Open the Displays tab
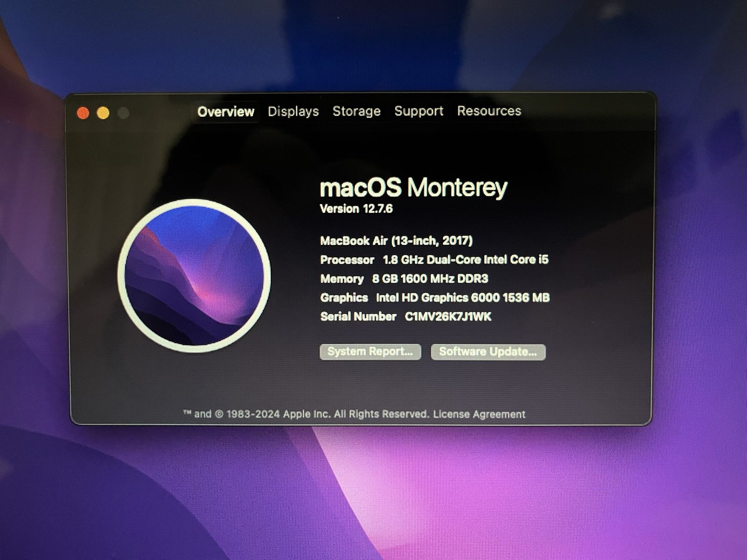 [x=293, y=112]
